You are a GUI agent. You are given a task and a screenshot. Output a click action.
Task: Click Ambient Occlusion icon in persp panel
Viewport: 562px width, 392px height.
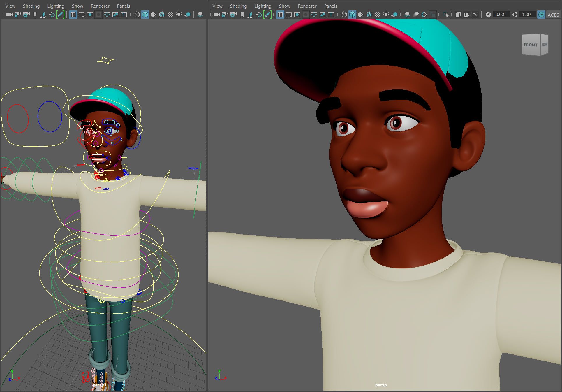pos(407,15)
